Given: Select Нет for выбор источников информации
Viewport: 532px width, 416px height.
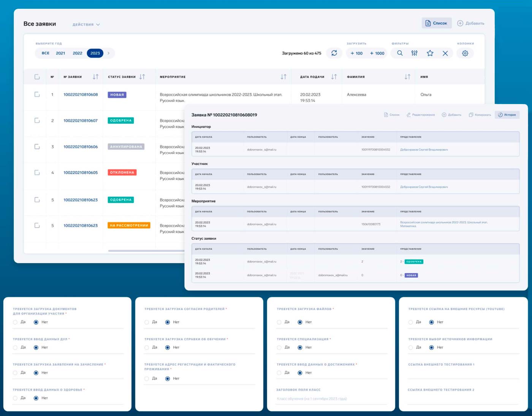Looking at the screenshot, I should pos(431,348).
